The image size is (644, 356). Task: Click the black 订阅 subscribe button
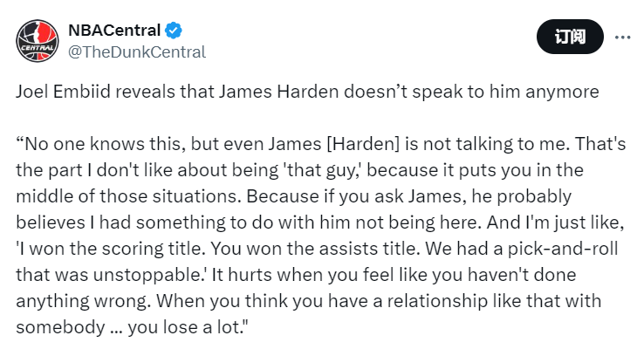click(x=570, y=37)
